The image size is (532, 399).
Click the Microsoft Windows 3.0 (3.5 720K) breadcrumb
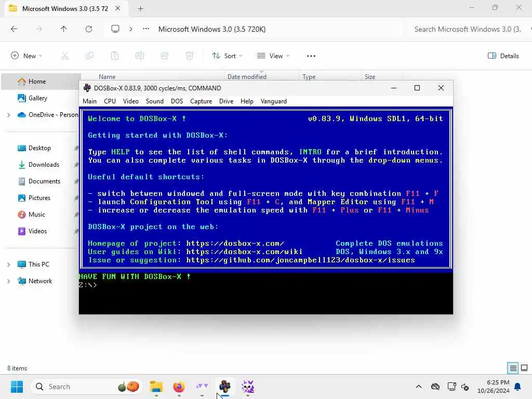click(x=212, y=29)
